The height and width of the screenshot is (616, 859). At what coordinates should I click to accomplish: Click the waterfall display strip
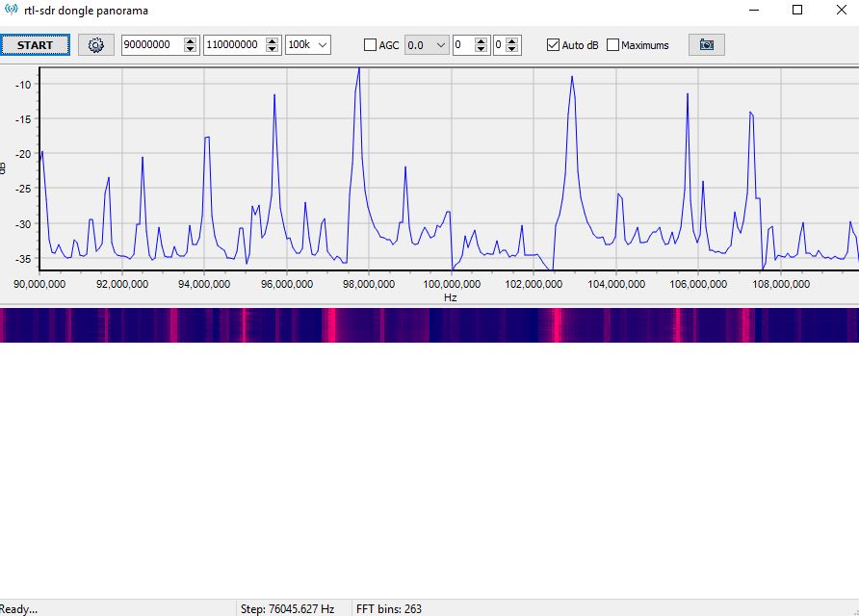429,324
